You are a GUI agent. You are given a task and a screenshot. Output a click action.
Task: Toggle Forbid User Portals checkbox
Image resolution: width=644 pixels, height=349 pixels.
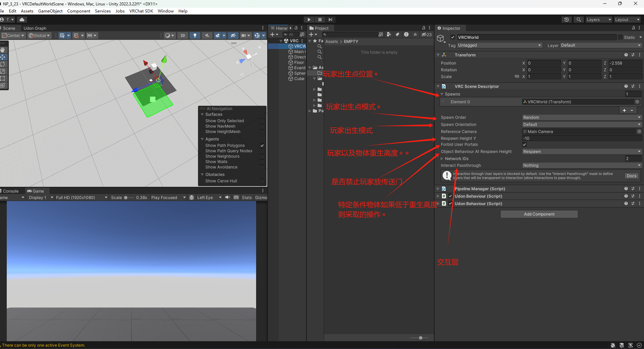tap(524, 145)
